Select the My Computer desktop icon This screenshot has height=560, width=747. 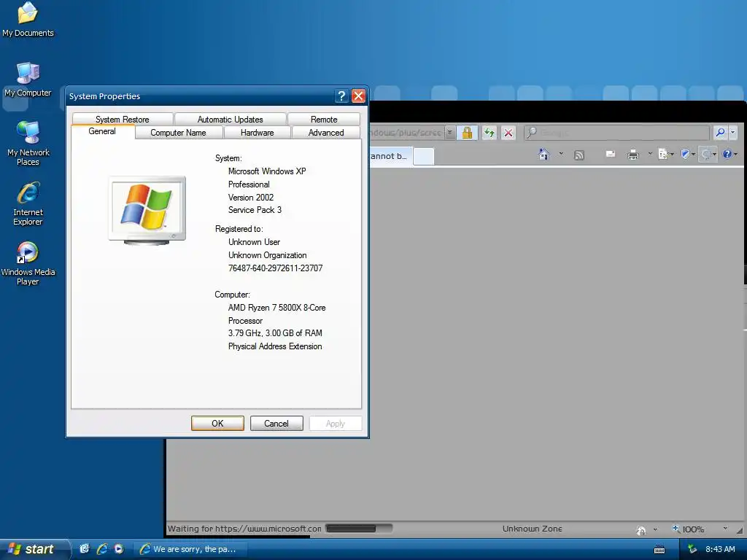28,79
